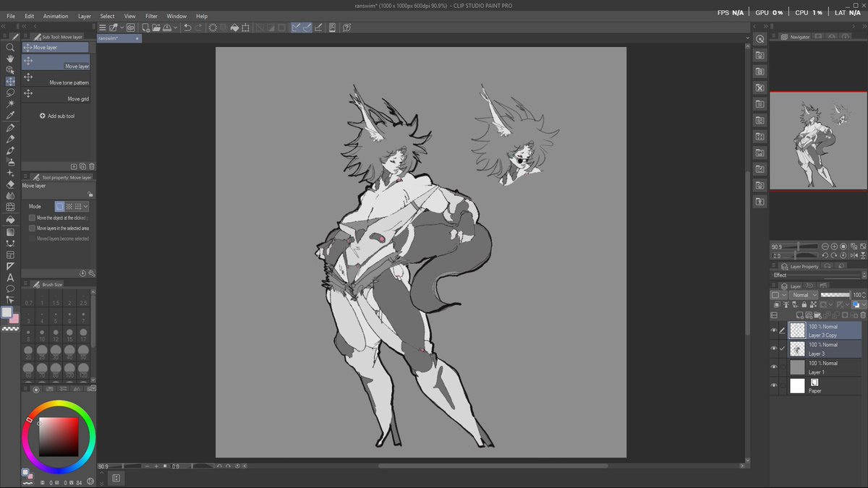Click the color square in color wheel
The height and width of the screenshot is (488, 868).
click(58, 436)
